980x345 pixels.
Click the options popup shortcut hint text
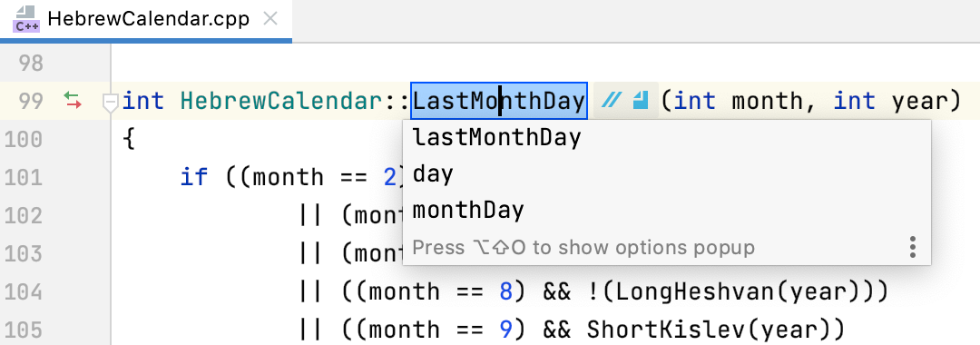[x=583, y=248]
